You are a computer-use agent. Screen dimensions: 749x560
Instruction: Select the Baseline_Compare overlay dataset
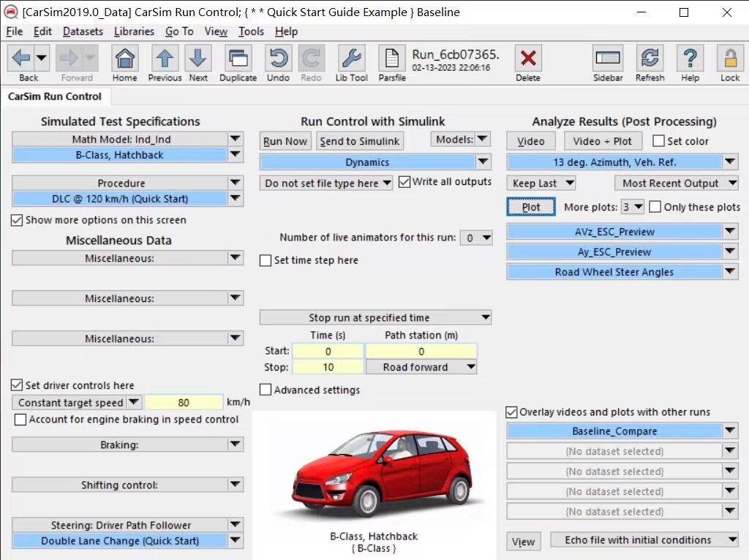point(614,431)
